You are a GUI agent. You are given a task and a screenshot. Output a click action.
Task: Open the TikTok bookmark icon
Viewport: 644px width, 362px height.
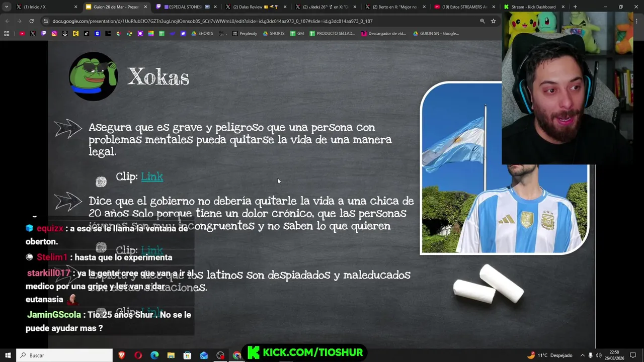[x=87, y=34]
